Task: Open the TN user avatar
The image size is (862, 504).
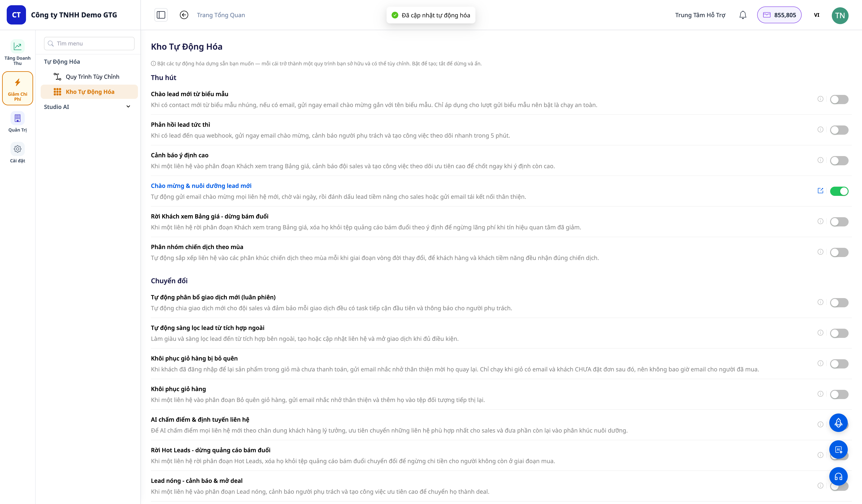Action: [x=840, y=15]
